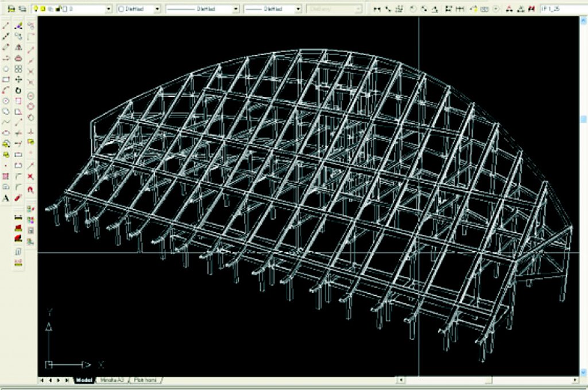
Task: Select the Fillet modify tool
Action: pos(18,188)
